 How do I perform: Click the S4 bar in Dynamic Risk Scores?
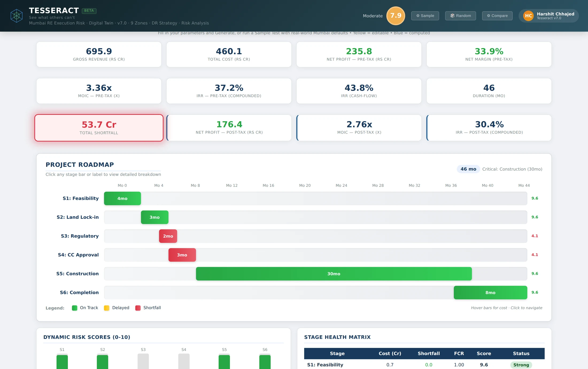[x=184, y=362]
